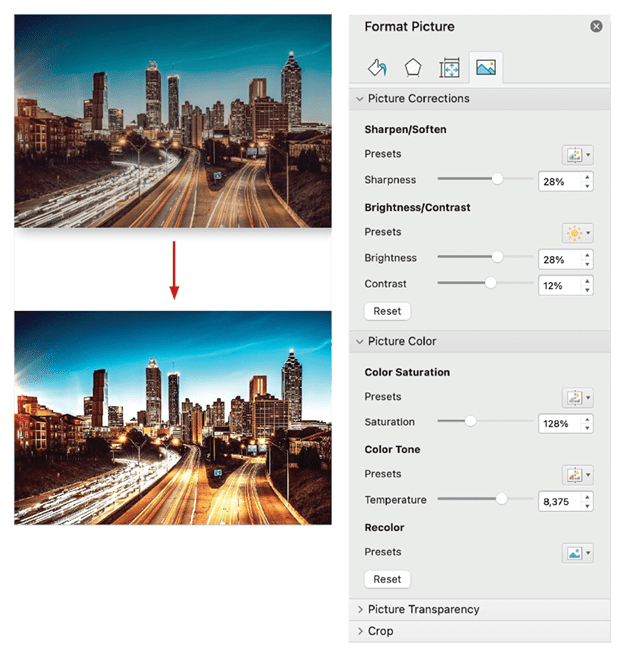
Task: Decrease Temperature with the down stepper arrow
Action: (x=587, y=506)
